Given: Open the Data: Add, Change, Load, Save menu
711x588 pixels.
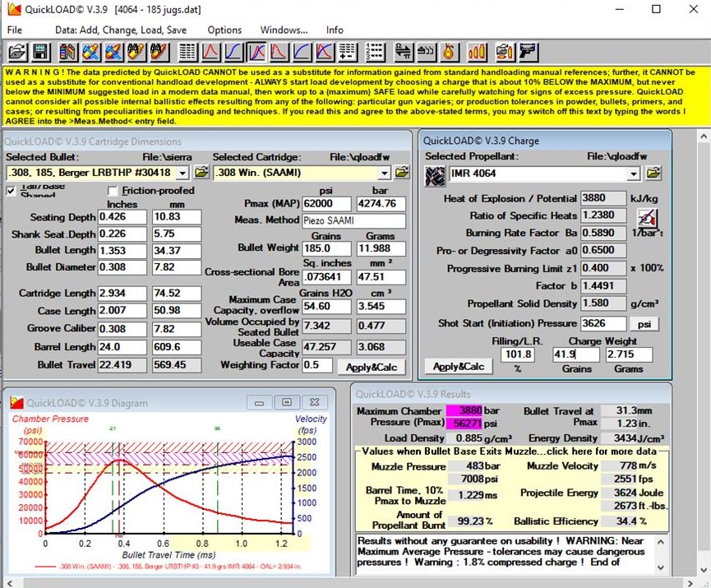Looking at the screenshot, I should click(121, 30).
